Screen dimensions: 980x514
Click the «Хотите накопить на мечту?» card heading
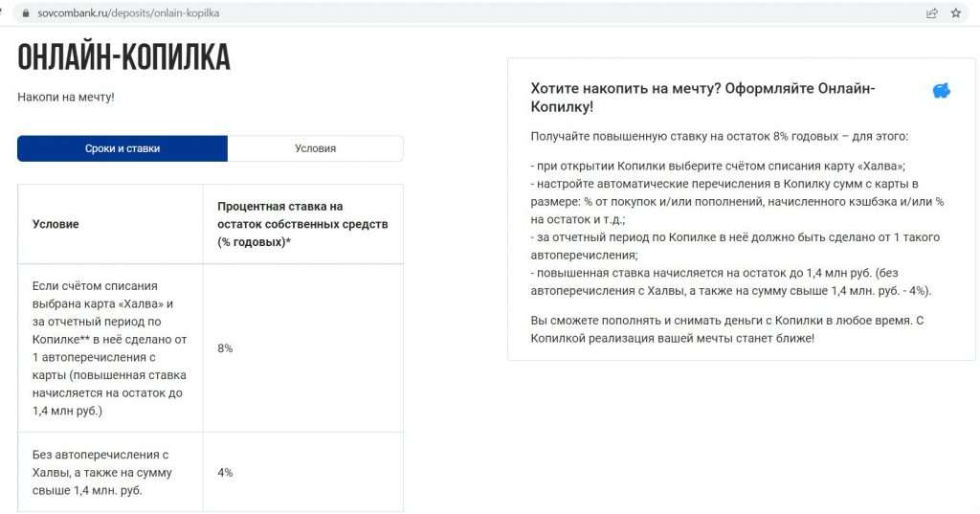pos(702,98)
